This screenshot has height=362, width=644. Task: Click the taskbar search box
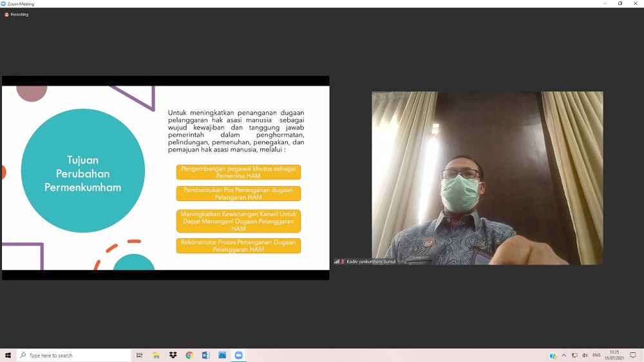point(74,355)
